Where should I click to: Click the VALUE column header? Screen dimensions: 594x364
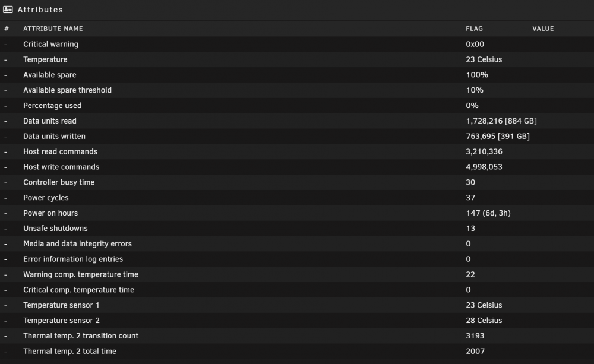543,29
